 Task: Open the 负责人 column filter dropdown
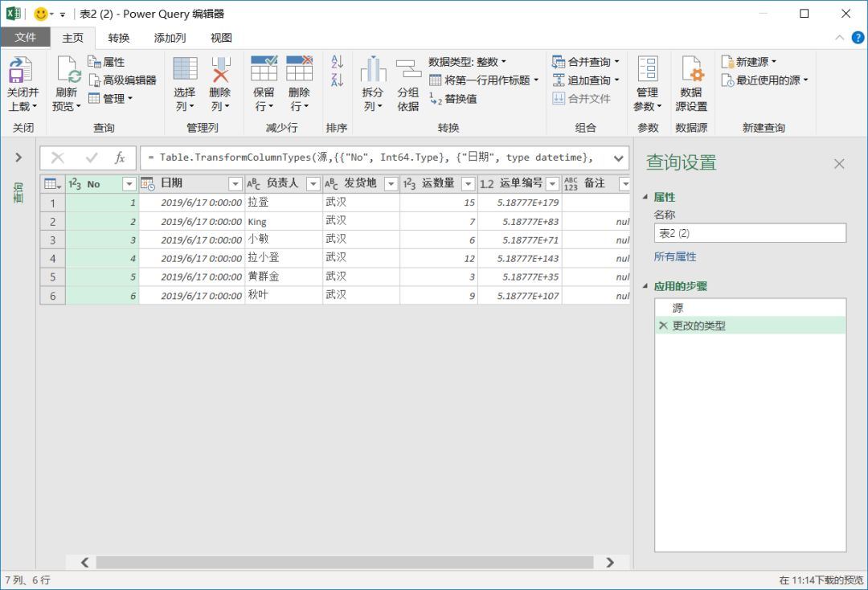click(x=313, y=184)
